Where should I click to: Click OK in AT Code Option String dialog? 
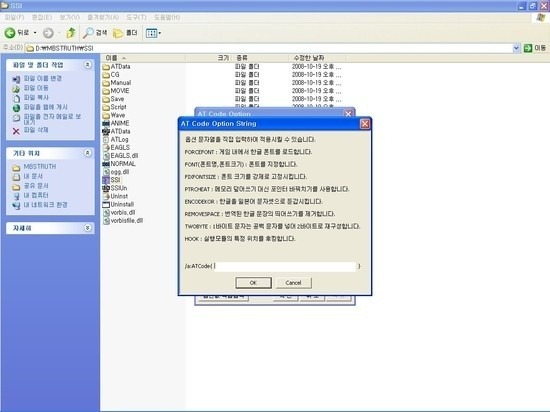coord(253,283)
